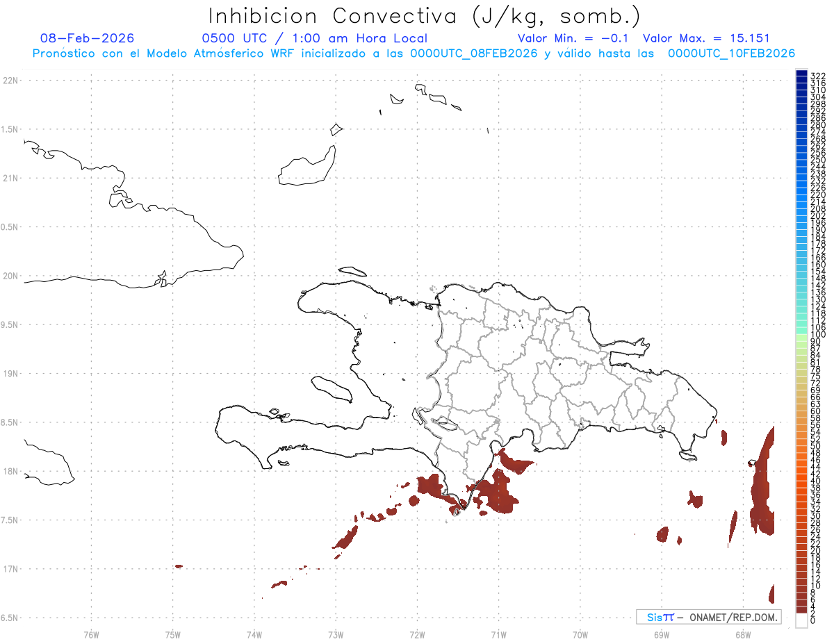Viewport: 834px width, 644px height.
Task: Click the 'SisTT - ONAMET/REP.DOM.' credit box
Action: pos(708,617)
